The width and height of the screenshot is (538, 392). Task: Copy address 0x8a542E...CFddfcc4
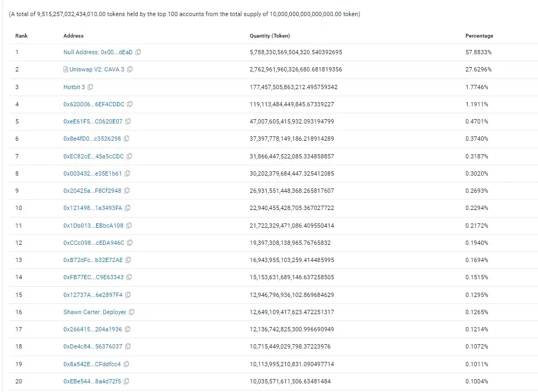(x=126, y=364)
